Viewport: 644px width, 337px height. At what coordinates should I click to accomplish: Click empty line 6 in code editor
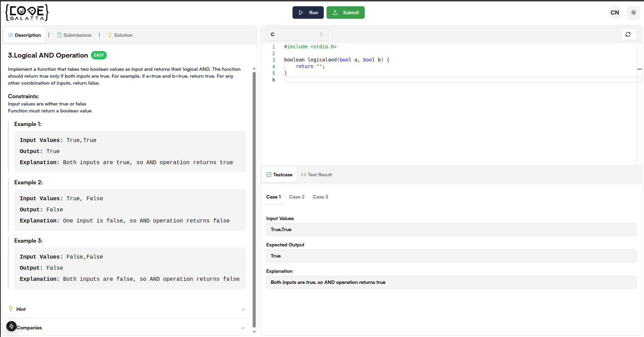click(x=461, y=80)
